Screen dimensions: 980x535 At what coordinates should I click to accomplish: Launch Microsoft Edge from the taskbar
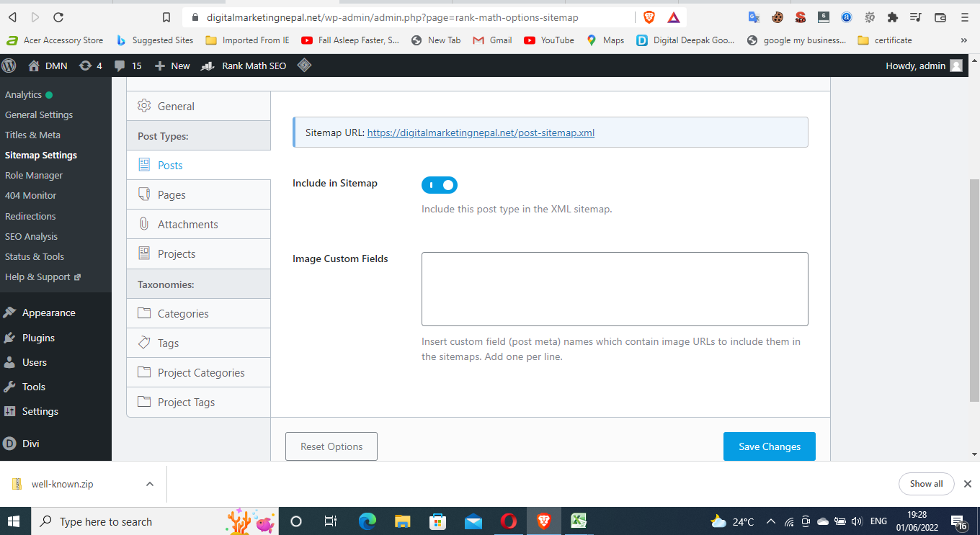[367, 521]
